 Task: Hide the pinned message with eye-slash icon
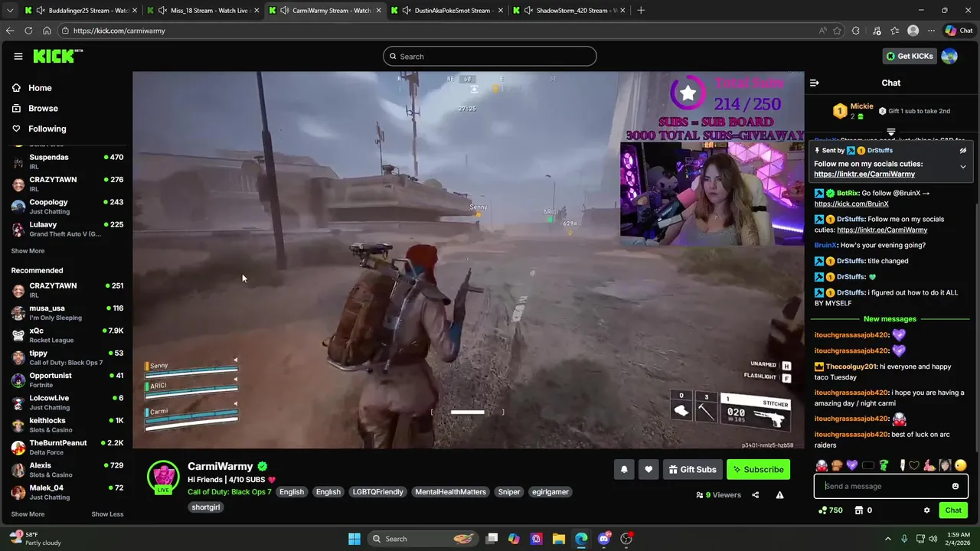click(x=963, y=151)
